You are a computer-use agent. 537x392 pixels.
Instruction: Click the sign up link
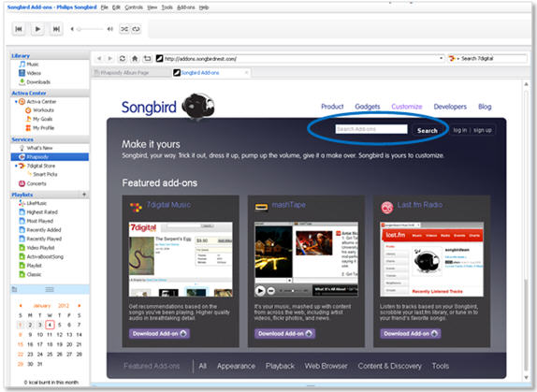[x=483, y=130]
